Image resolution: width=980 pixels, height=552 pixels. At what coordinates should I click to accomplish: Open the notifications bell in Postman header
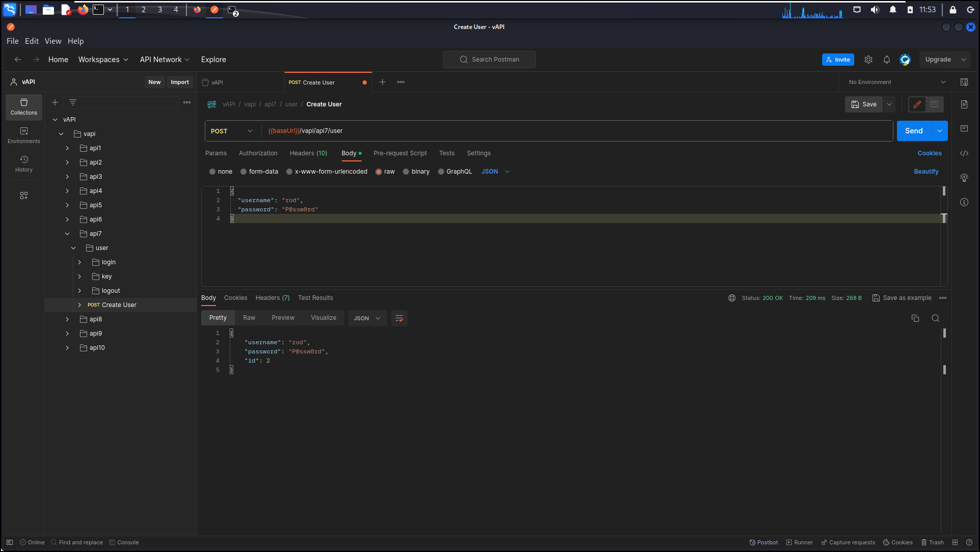tap(887, 60)
